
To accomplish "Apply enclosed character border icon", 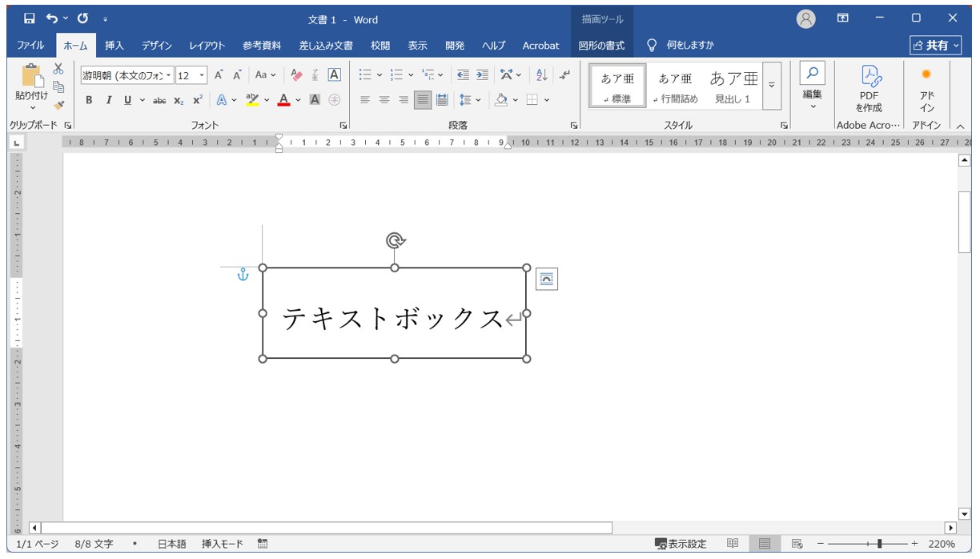I will coord(335,75).
